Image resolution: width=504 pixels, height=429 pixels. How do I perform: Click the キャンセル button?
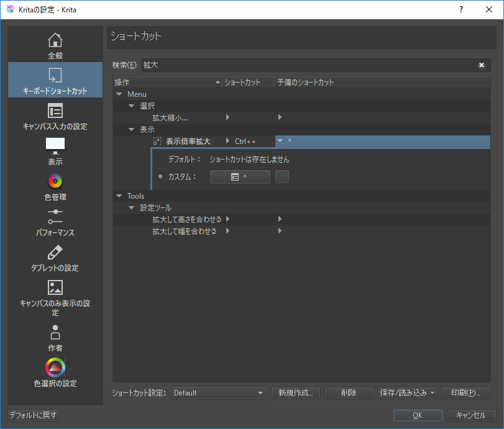[x=471, y=415]
